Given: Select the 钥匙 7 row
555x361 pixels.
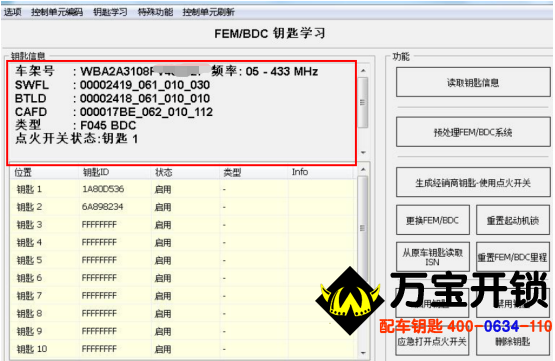Looking at the screenshot, I should pos(183,296).
